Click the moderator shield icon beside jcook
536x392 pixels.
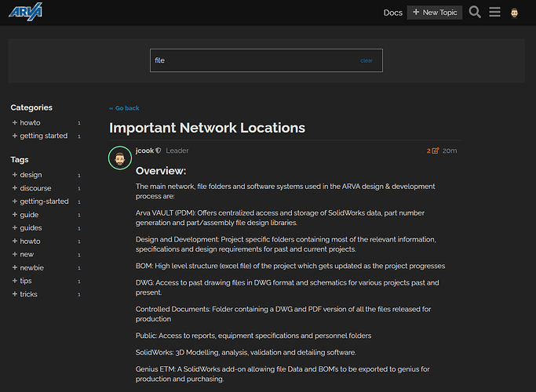click(159, 151)
